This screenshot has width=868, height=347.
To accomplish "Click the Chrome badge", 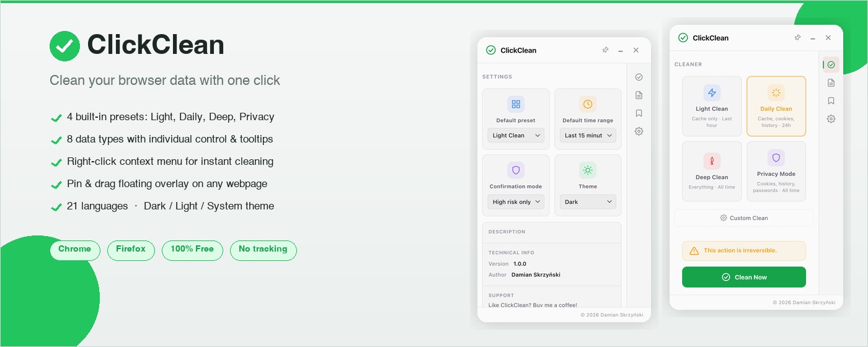I will [x=75, y=250].
